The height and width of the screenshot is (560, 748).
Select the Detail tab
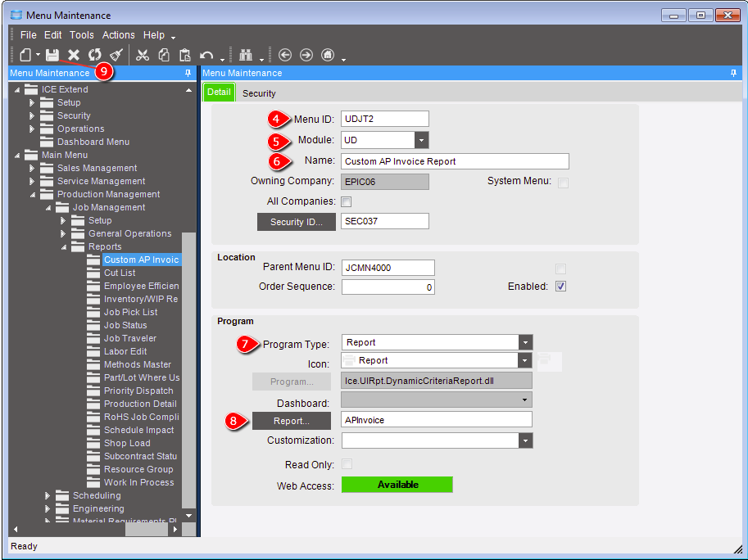pyautogui.click(x=219, y=92)
